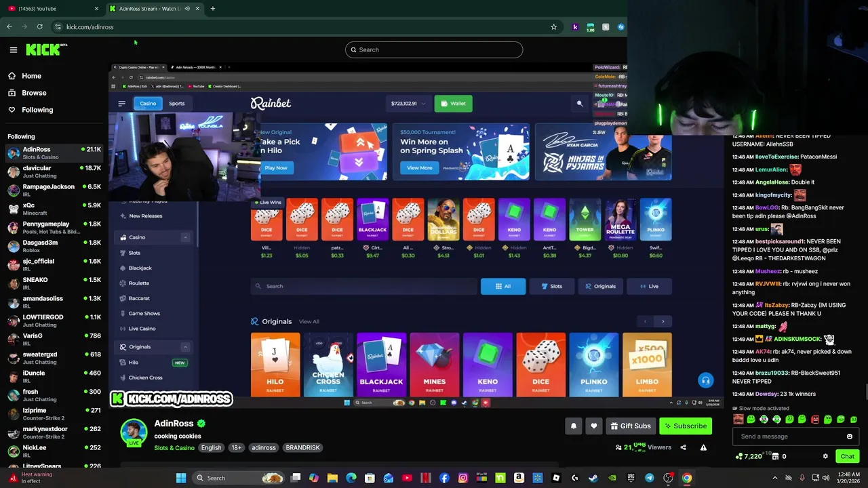
Task: Open the Plinko game thumbnail in Originals
Action: [x=593, y=365]
